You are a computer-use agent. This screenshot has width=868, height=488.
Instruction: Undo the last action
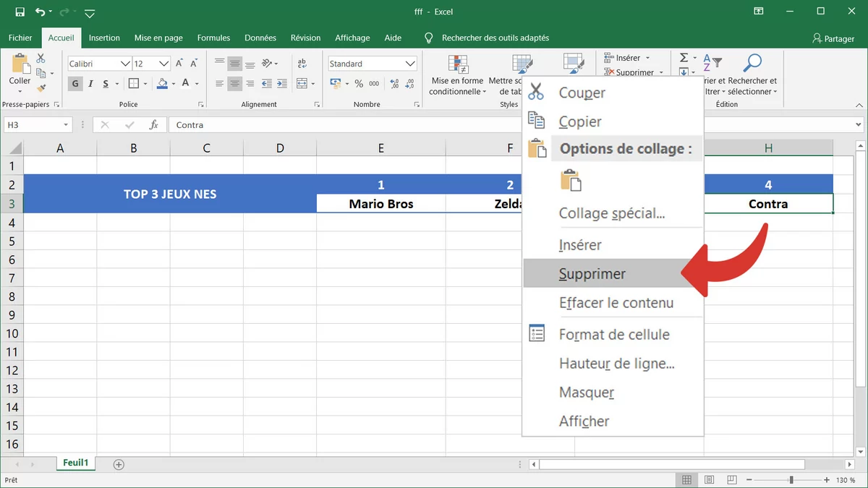pyautogui.click(x=41, y=12)
